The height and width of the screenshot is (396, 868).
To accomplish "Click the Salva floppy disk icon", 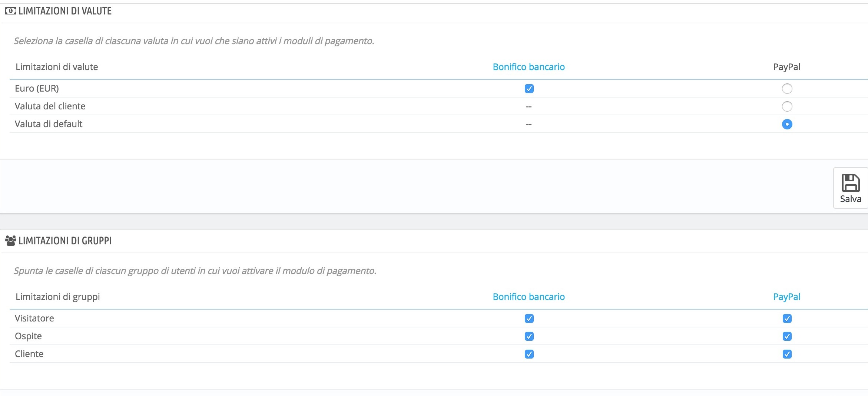I will 851,183.
